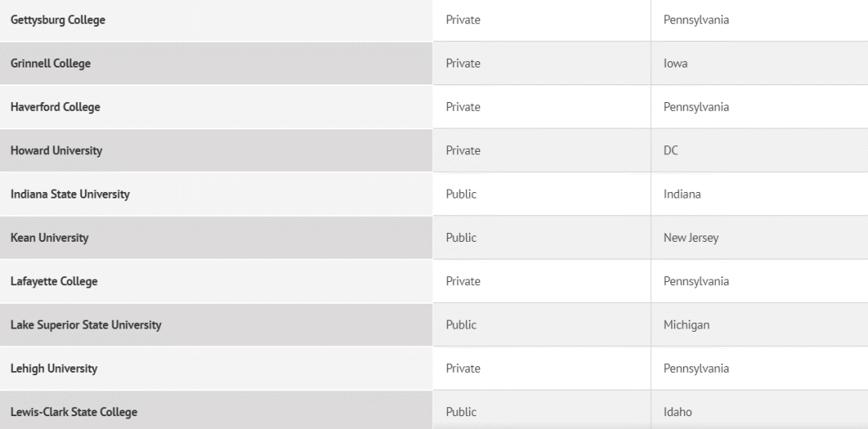The image size is (868, 429).
Task: Click the Indiana State University name
Action: (70, 194)
